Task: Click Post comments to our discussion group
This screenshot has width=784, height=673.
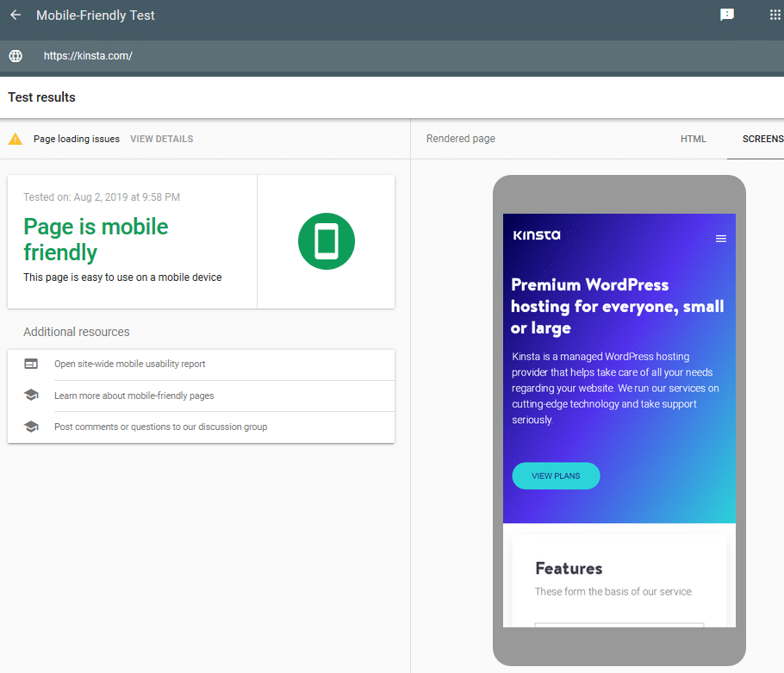Action: pos(159,427)
